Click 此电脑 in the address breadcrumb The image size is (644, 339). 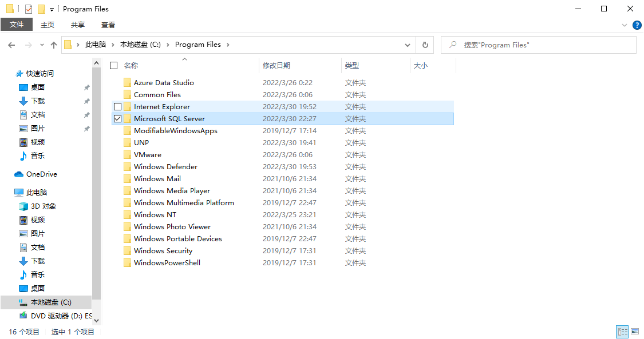click(x=95, y=44)
